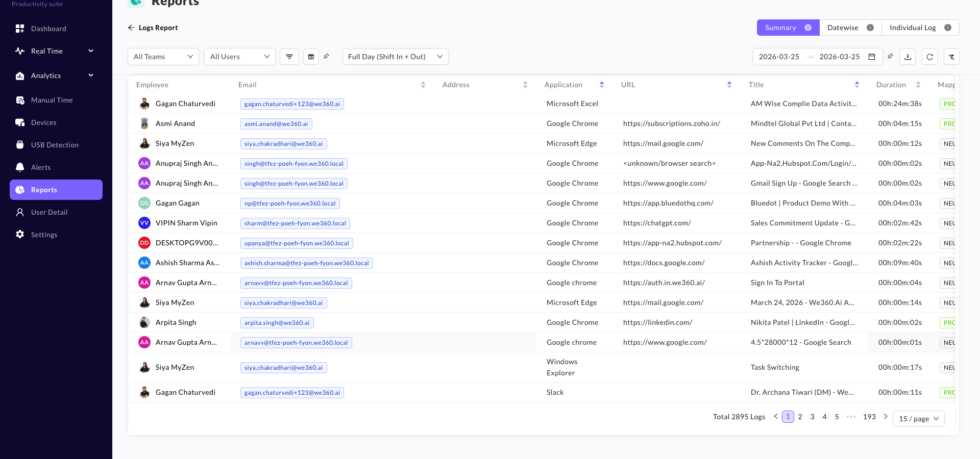Viewport: 980px width, 459px height.
Task: Sort the Title column
Action: click(857, 85)
